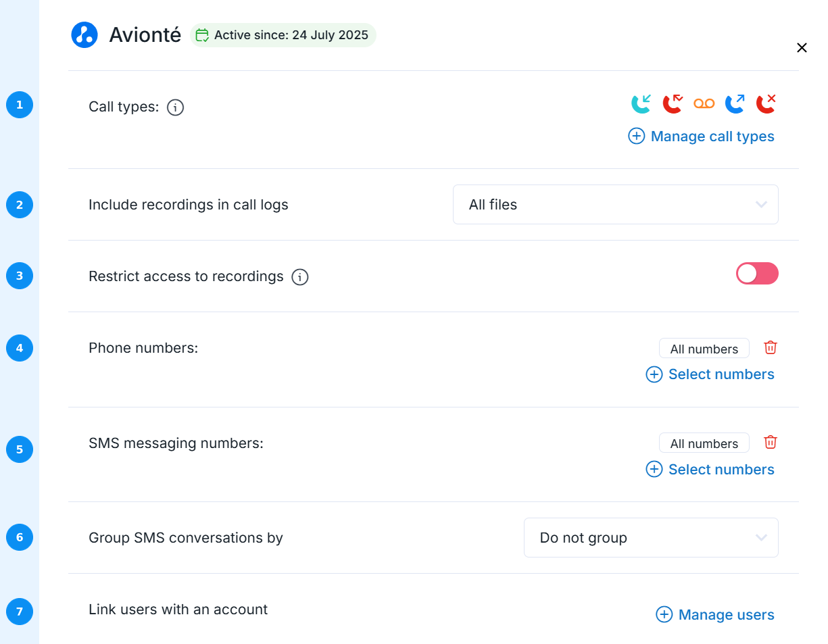The height and width of the screenshot is (644, 828).
Task: Open the Call types info tooltip icon
Action: coord(175,107)
